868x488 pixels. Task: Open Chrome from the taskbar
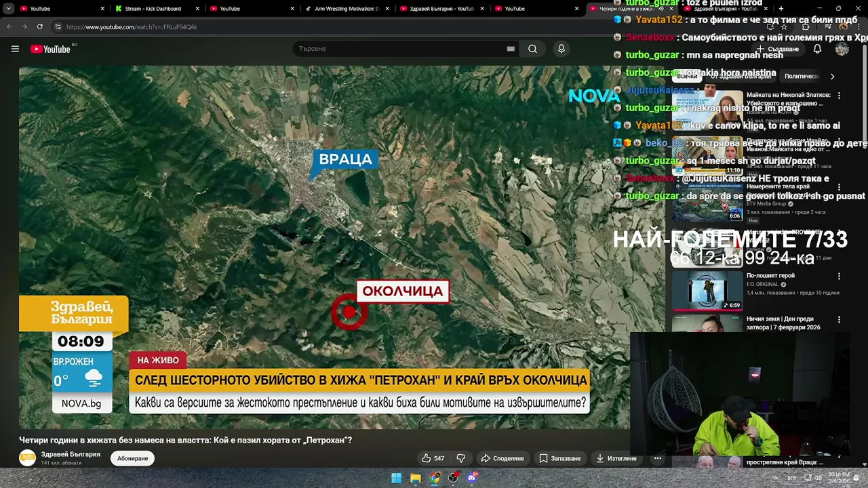[434, 478]
